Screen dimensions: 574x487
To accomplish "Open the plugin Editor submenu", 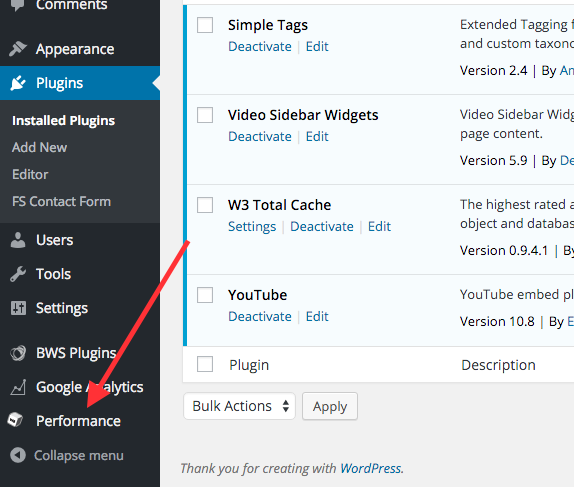I will pyautogui.click(x=30, y=175).
